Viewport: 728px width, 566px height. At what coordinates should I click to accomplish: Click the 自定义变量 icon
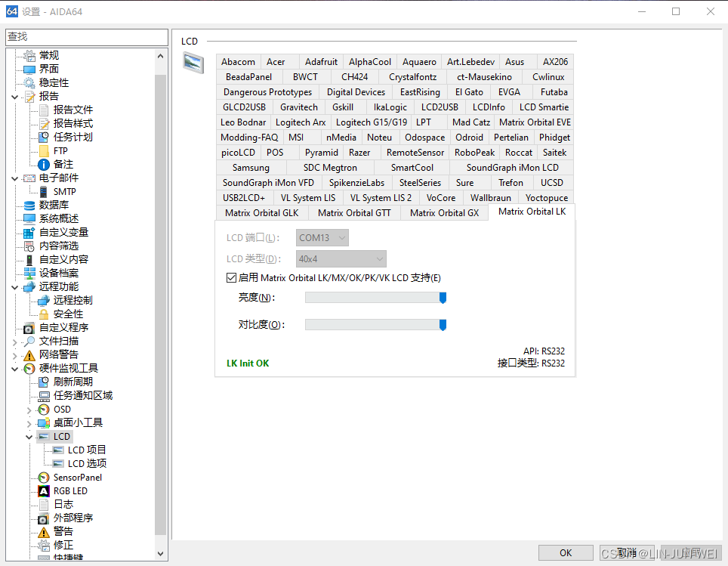[x=29, y=232]
